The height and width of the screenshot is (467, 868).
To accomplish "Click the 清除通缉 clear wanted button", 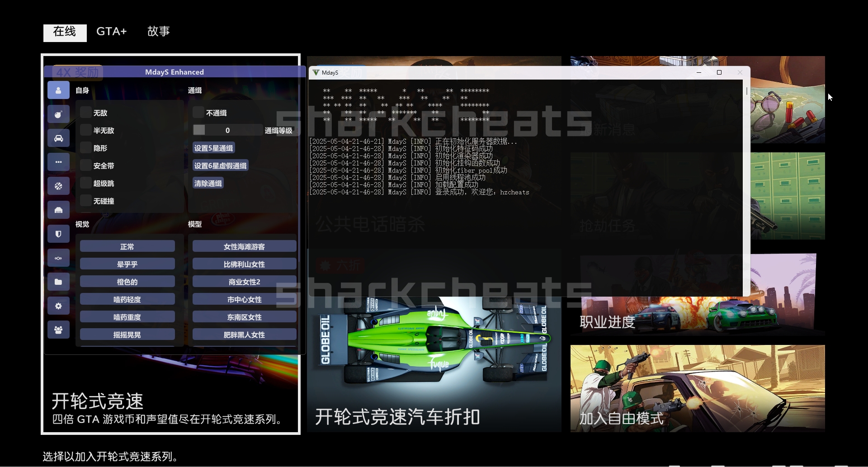I will 208,183.
